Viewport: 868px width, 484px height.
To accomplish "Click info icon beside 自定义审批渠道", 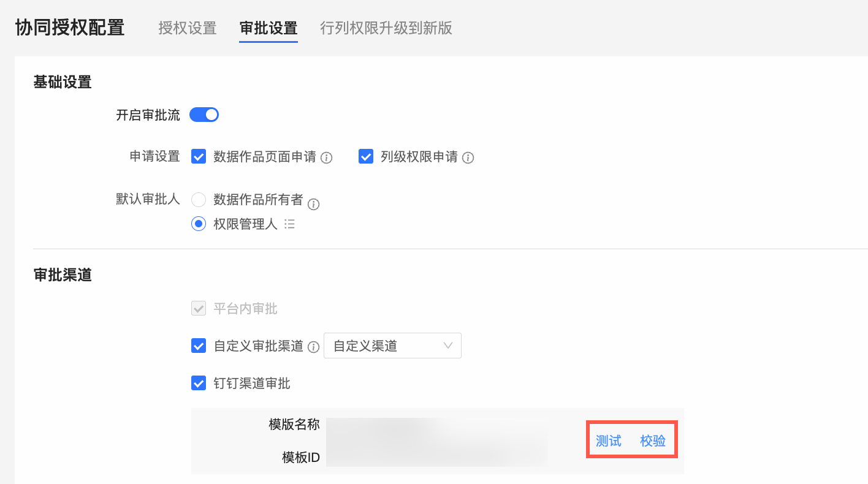I will [x=313, y=347].
